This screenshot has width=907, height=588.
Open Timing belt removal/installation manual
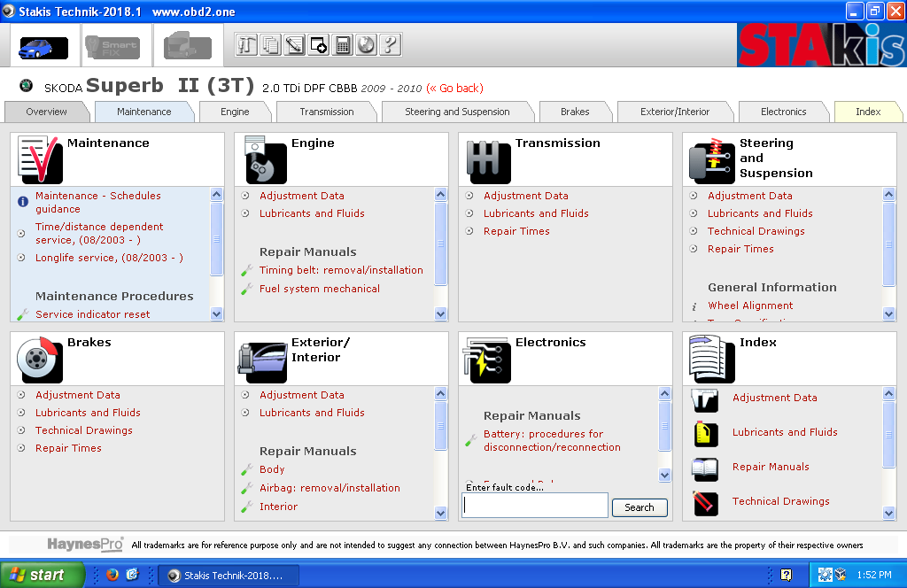pyautogui.click(x=341, y=270)
